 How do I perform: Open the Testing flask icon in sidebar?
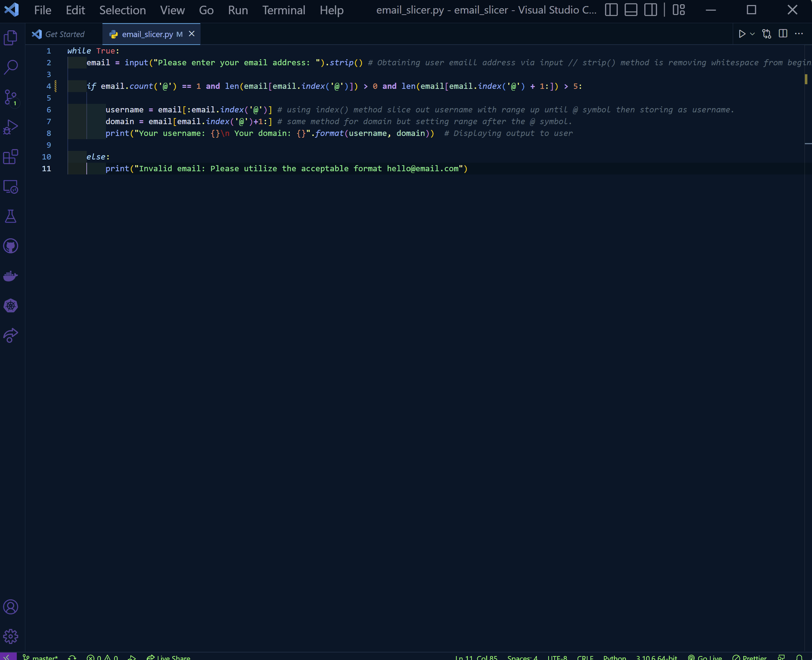pyautogui.click(x=11, y=216)
